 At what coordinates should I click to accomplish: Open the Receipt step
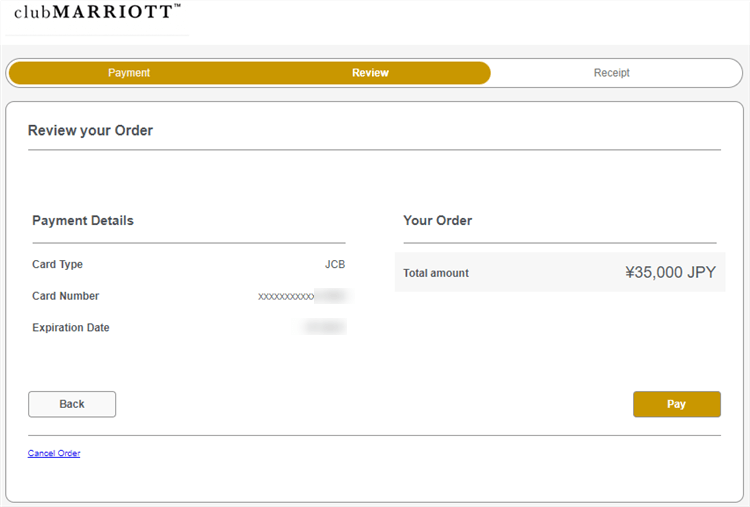coord(611,73)
